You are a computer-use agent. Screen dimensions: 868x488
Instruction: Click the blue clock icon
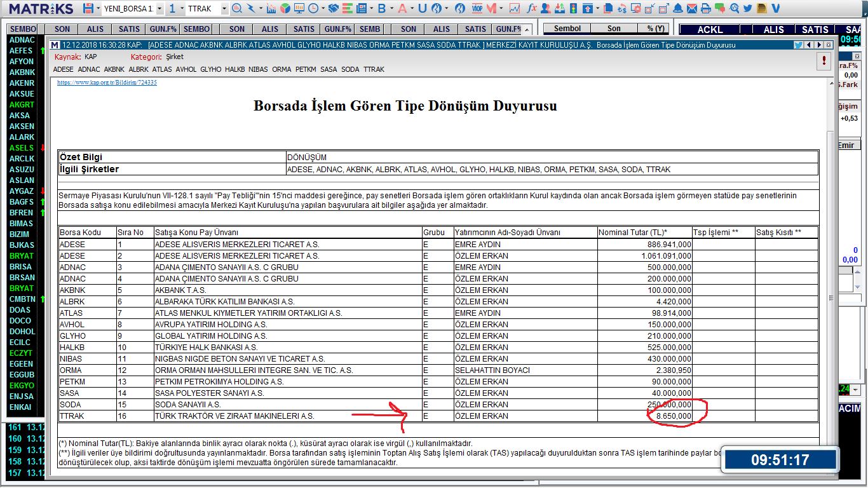click(x=313, y=8)
